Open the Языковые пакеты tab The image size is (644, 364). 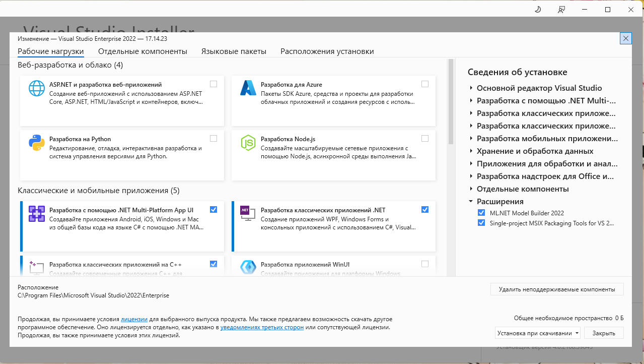pos(234,51)
